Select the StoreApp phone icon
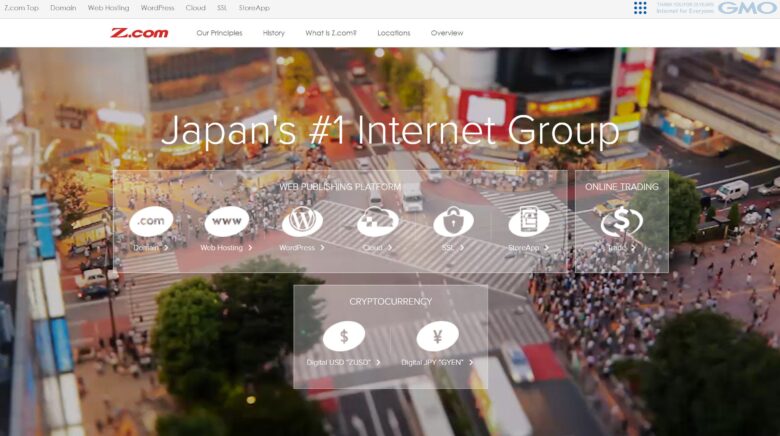The width and height of the screenshot is (780, 436). (x=529, y=221)
